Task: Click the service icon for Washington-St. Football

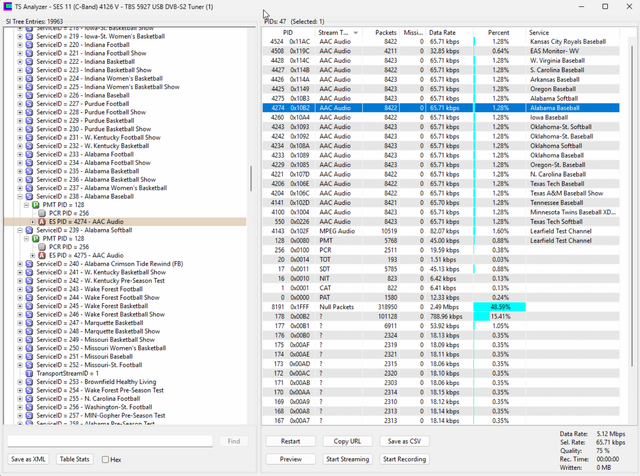Action: pos(29,407)
